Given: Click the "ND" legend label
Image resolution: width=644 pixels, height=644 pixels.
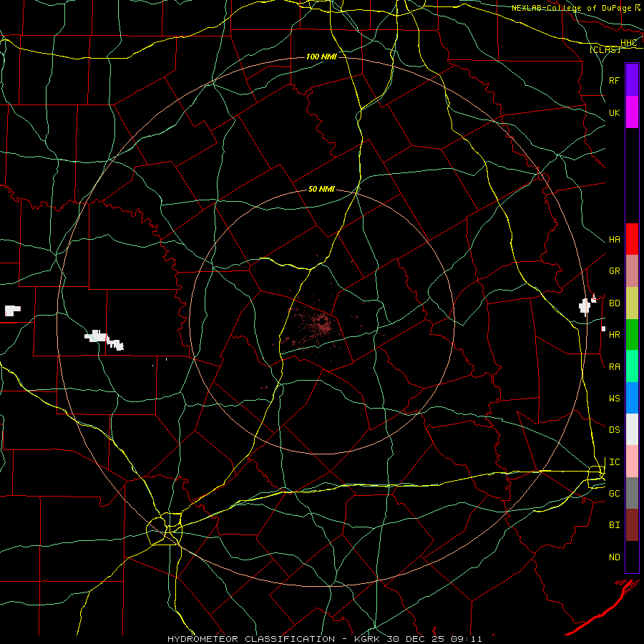Looking at the screenshot, I should 614,557.
